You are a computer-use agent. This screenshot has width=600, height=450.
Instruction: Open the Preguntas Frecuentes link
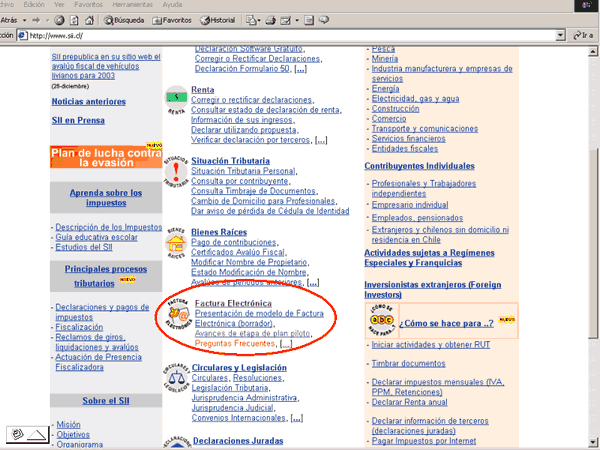click(x=236, y=344)
